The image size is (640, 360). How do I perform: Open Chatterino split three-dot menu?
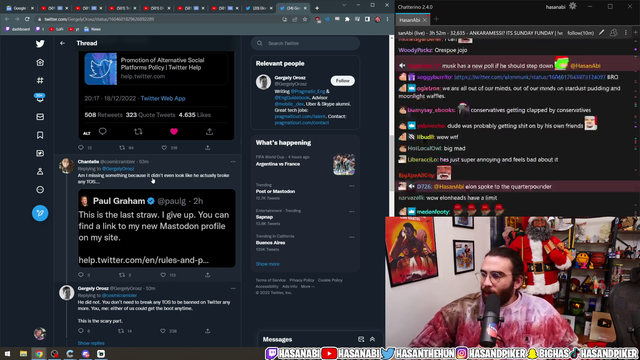[626, 33]
